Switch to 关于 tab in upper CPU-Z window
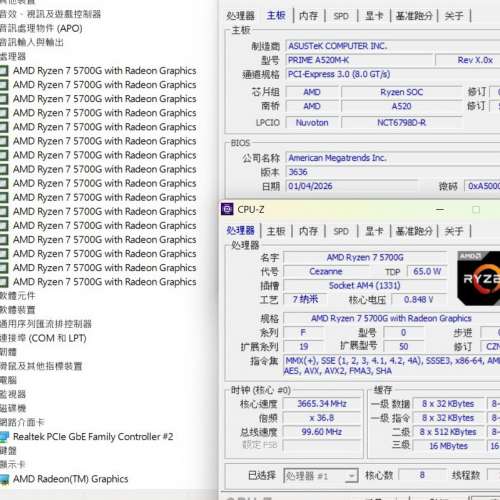The height and width of the screenshot is (500, 500). (x=454, y=16)
